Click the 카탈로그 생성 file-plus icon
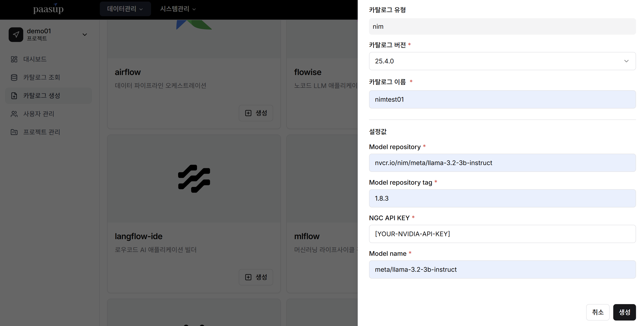644x326 pixels. point(14,96)
